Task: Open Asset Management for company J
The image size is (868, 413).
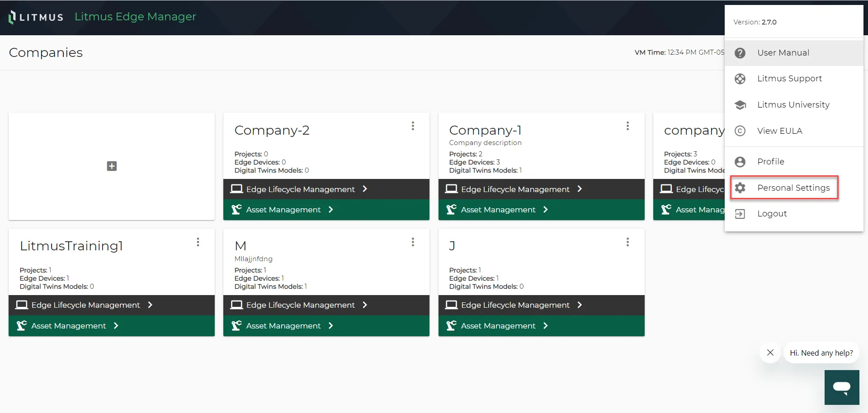Action: pyautogui.click(x=542, y=326)
